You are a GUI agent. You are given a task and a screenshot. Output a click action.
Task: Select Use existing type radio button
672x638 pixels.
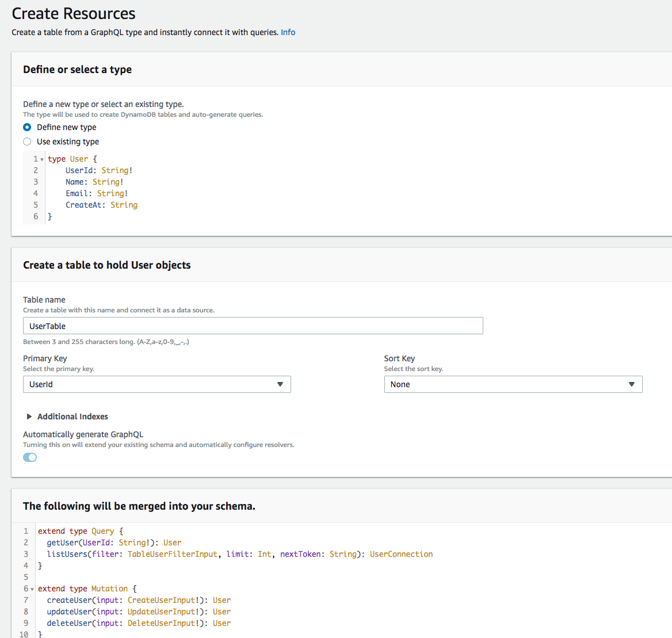coord(27,142)
